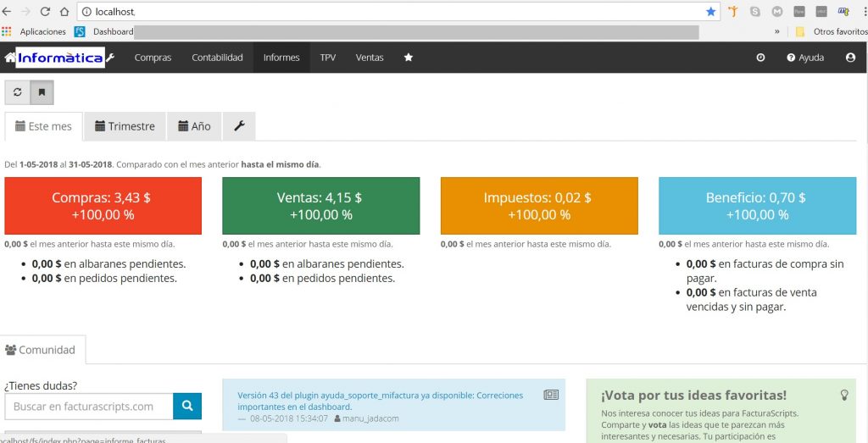Click the clock history icon in navbar
Viewport: 868px width, 443px height.
[760, 58]
